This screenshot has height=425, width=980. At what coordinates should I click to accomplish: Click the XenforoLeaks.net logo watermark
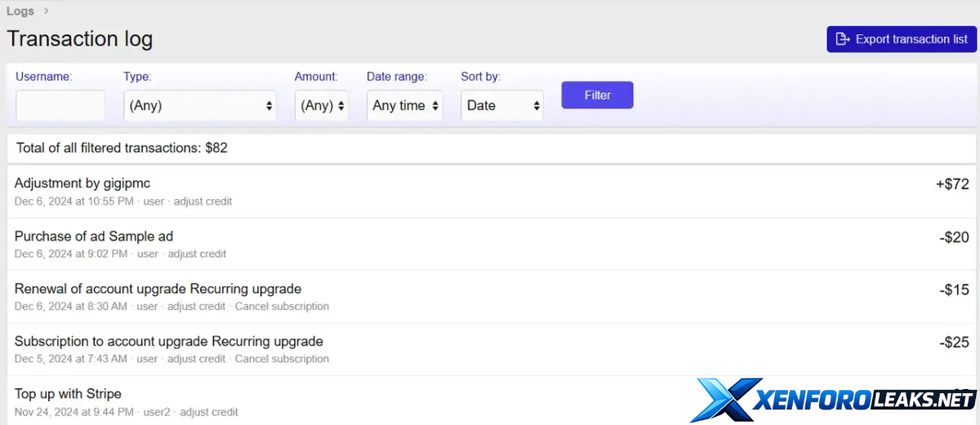[833, 400]
